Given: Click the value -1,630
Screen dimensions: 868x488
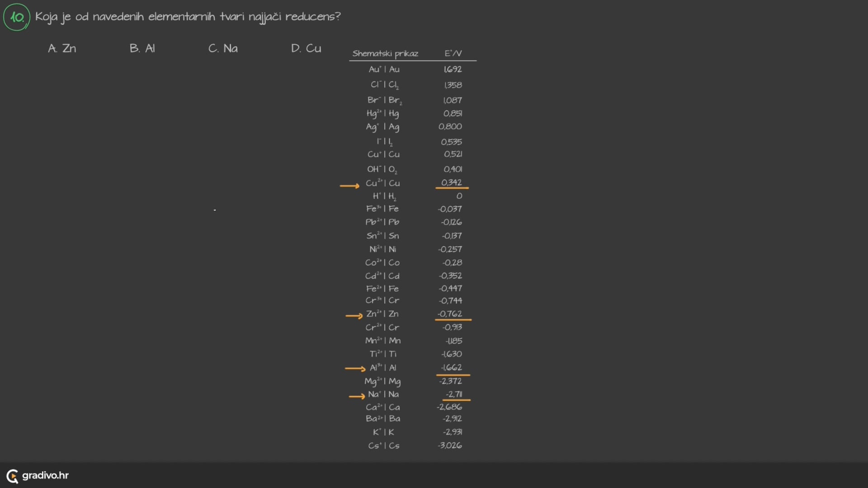Looking at the screenshot, I should 452,354.
